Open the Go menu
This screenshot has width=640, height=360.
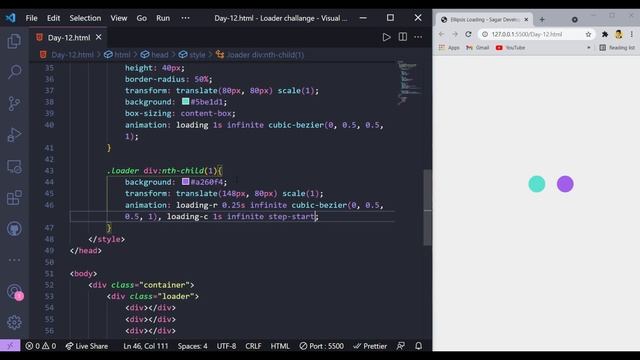(x=142, y=18)
